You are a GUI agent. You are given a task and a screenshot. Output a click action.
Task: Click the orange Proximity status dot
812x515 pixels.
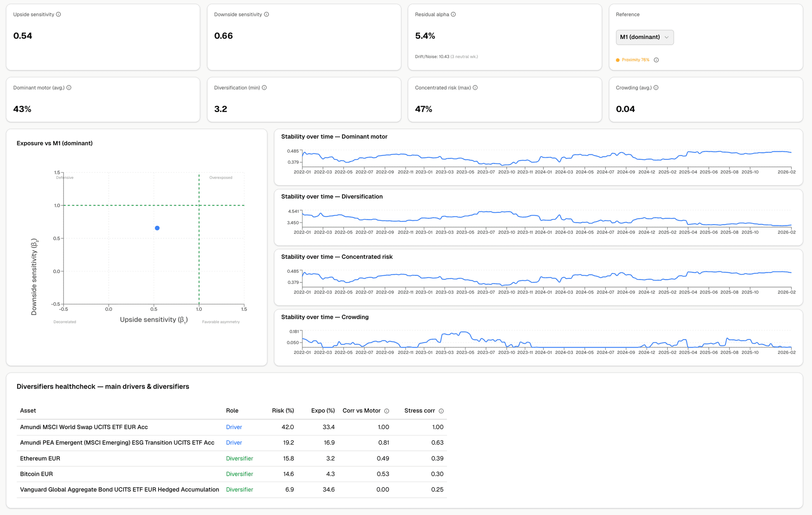[x=618, y=60]
